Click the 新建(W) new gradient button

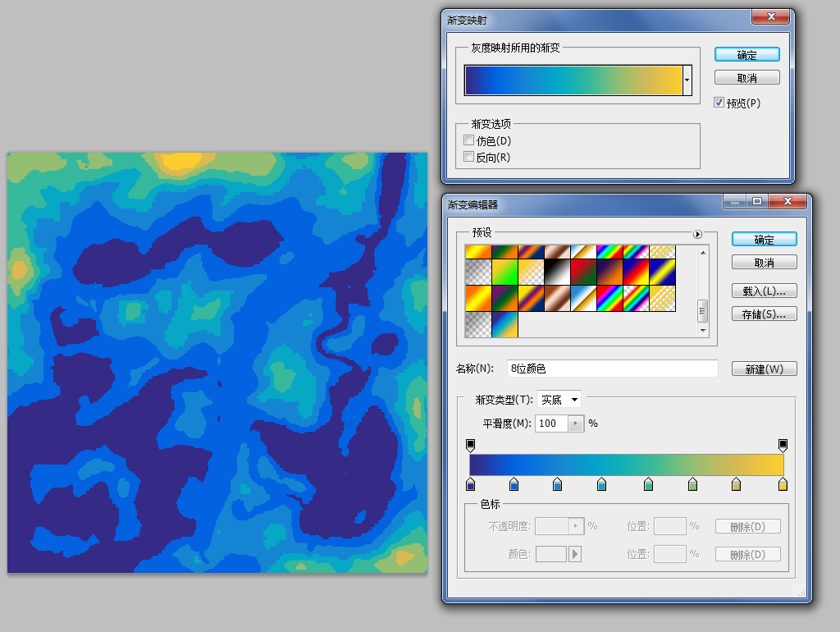pyautogui.click(x=764, y=369)
